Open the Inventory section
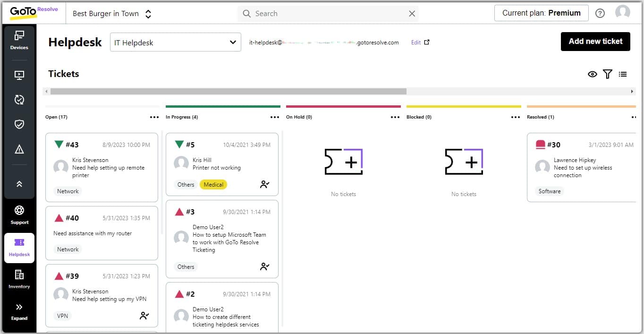Screen dimensions: 644x334 pos(19,279)
